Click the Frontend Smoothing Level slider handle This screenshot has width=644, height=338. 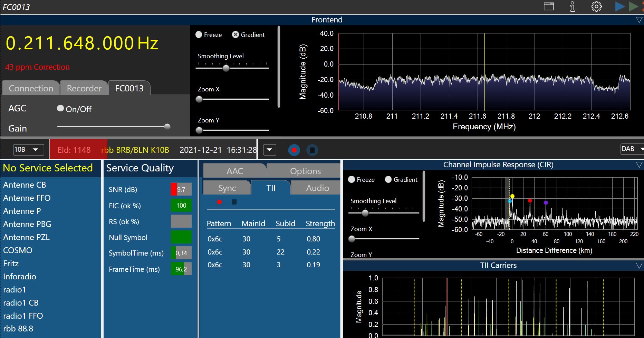click(x=226, y=68)
